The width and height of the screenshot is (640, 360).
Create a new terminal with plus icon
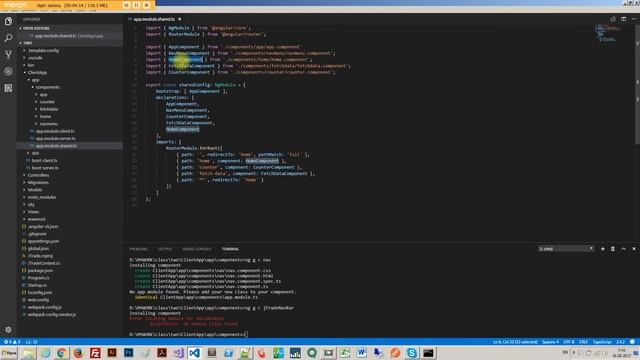602,249
